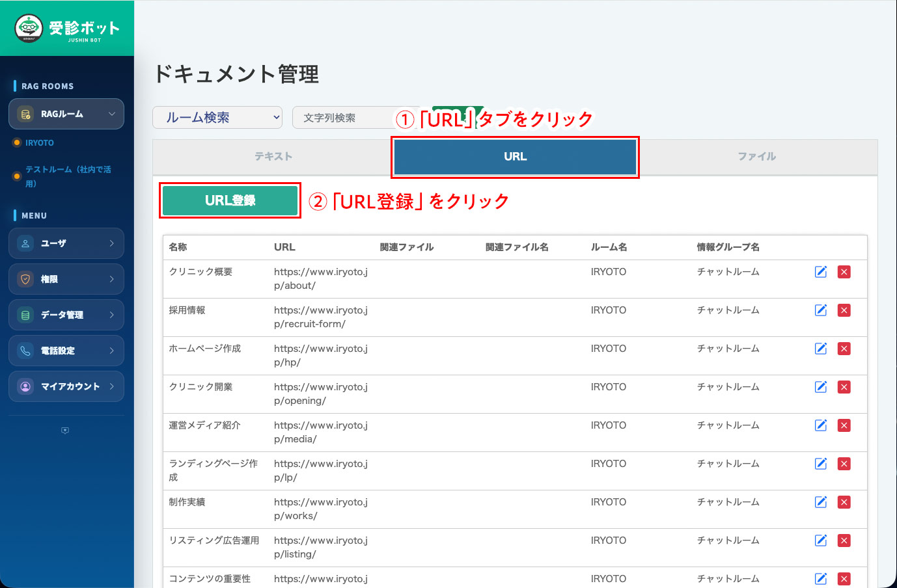The height and width of the screenshot is (588, 897).
Task: Select the URL tab
Action: 515,157
